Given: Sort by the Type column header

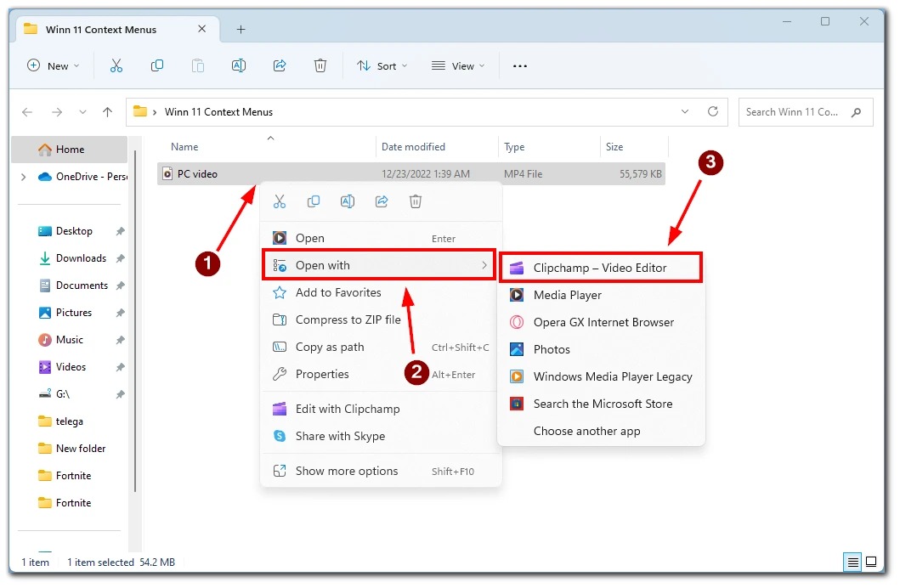Looking at the screenshot, I should [x=549, y=147].
